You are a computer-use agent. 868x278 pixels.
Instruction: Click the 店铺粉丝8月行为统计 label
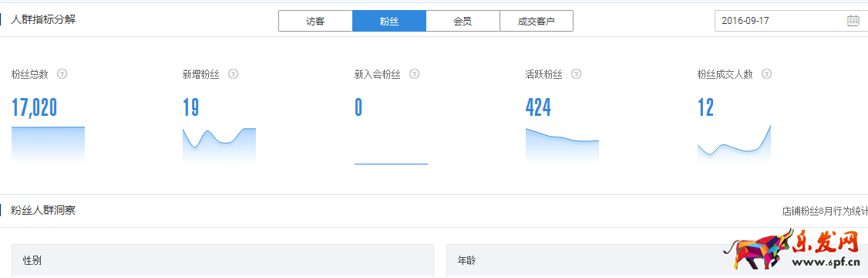pos(825,212)
